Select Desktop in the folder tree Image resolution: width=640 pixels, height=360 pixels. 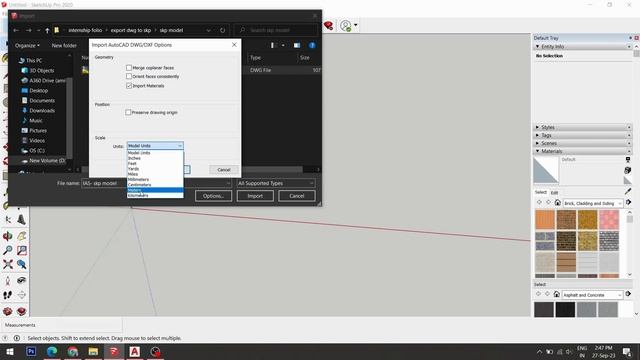click(39, 91)
